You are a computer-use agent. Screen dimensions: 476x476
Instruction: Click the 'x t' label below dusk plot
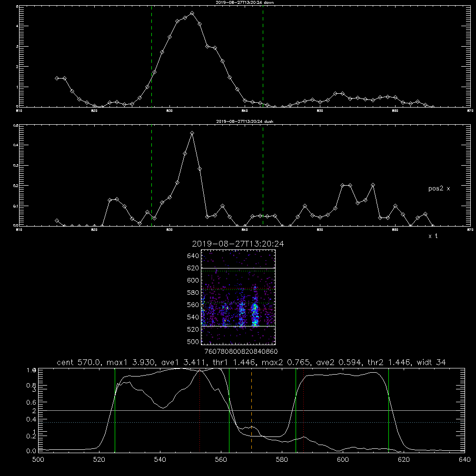coord(433,236)
